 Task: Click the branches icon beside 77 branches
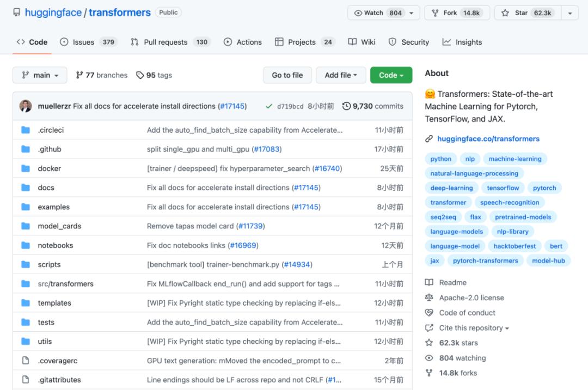[79, 75]
